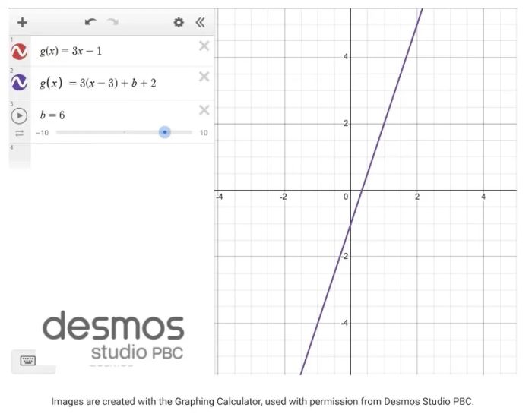Open the on-screen keyboard button
This screenshot has height=417, width=532.
click(x=27, y=360)
